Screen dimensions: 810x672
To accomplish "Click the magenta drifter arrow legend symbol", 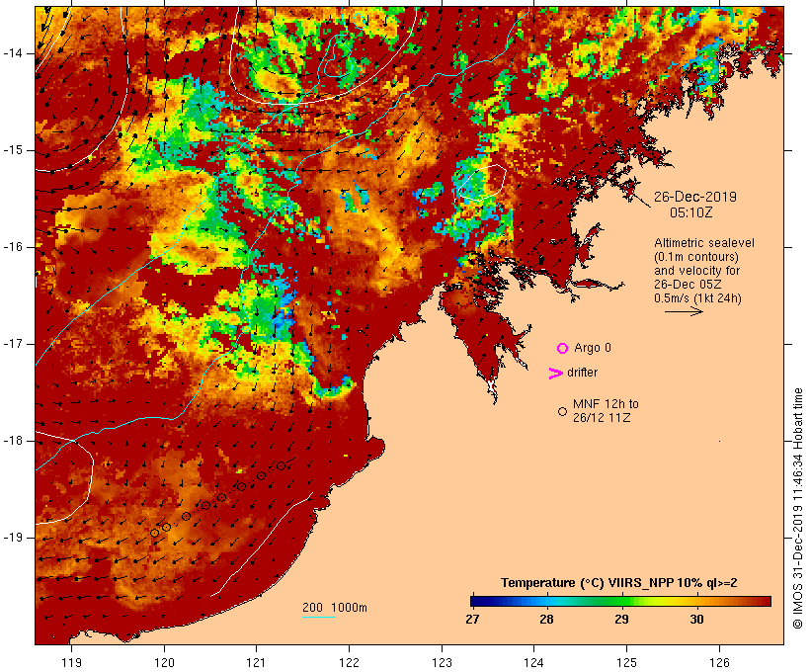I will tap(555, 374).
